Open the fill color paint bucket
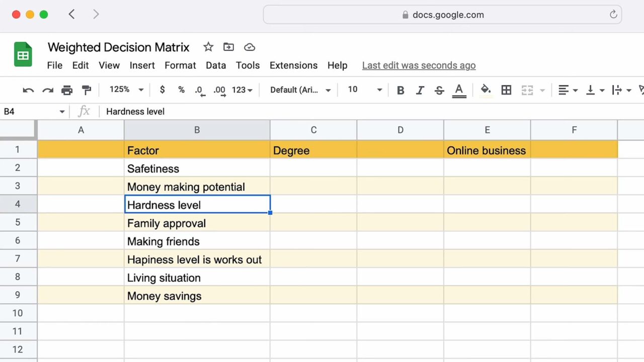Screen dimensions: 644x362 [486, 90]
